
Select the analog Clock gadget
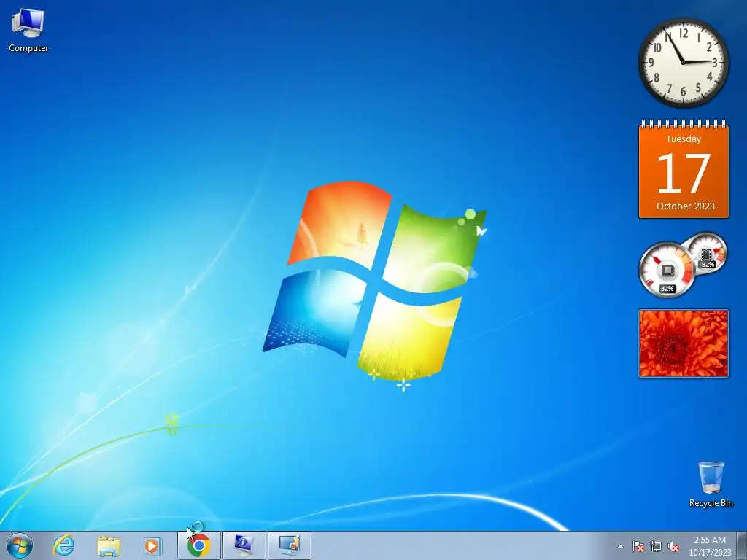[683, 63]
